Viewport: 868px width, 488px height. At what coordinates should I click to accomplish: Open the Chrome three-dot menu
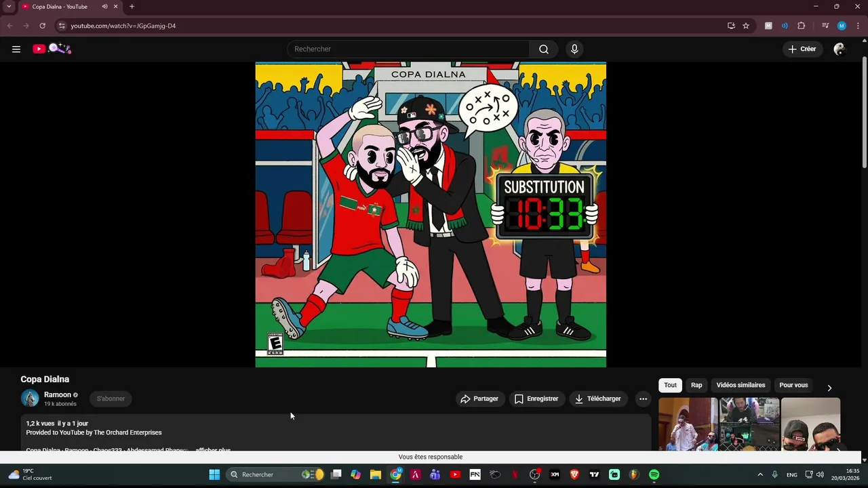857,26
